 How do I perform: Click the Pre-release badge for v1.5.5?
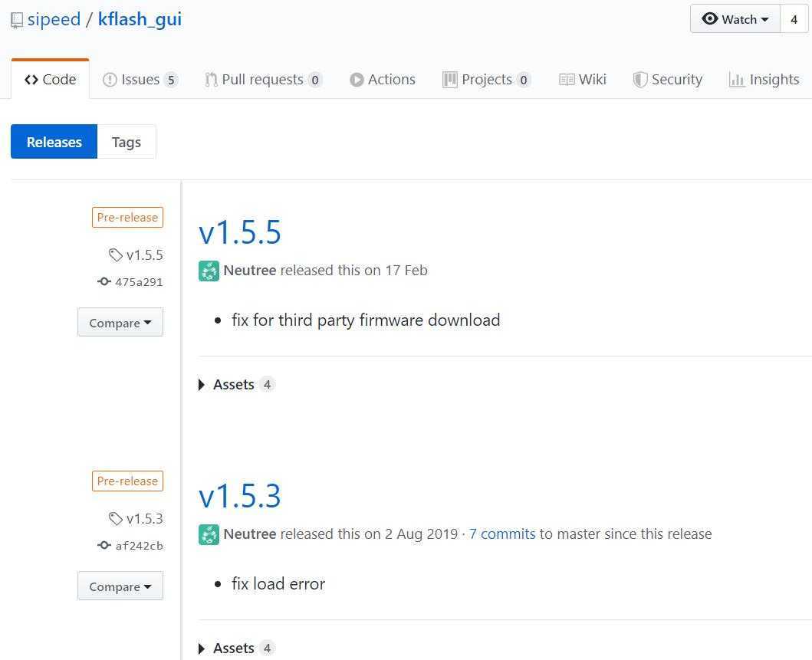click(x=127, y=218)
